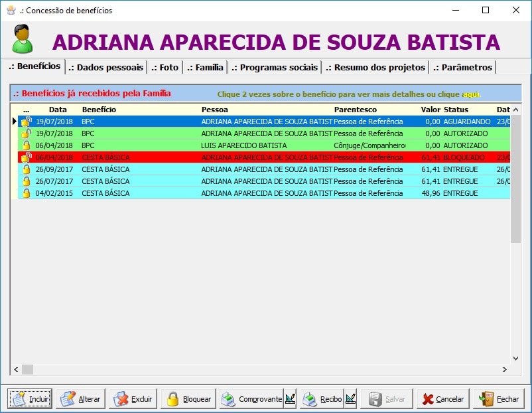The width and height of the screenshot is (532, 413).
Task: Click the lock icon on Luis Aparecido Batista row
Action: pyautogui.click(x=27, y=145)
